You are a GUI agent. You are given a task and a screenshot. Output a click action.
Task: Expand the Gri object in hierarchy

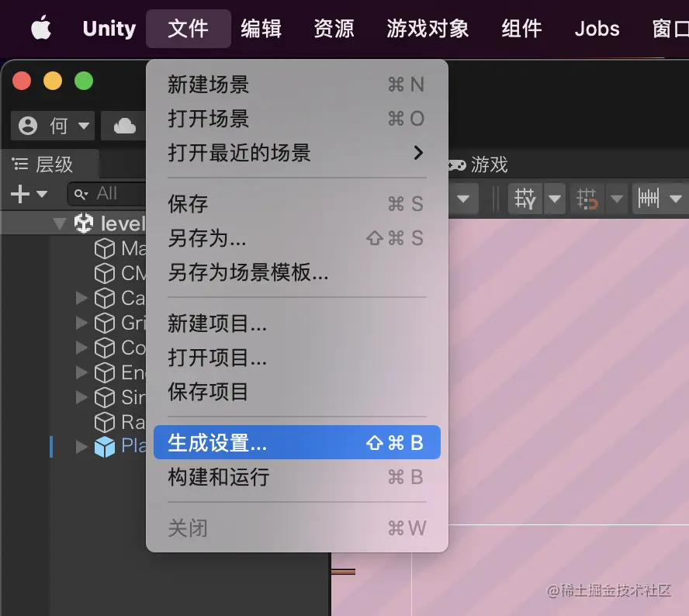(81, 323)
